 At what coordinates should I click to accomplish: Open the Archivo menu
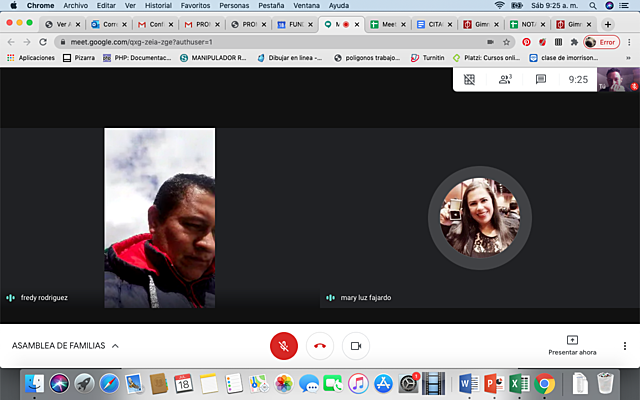(x=76, y=5)
